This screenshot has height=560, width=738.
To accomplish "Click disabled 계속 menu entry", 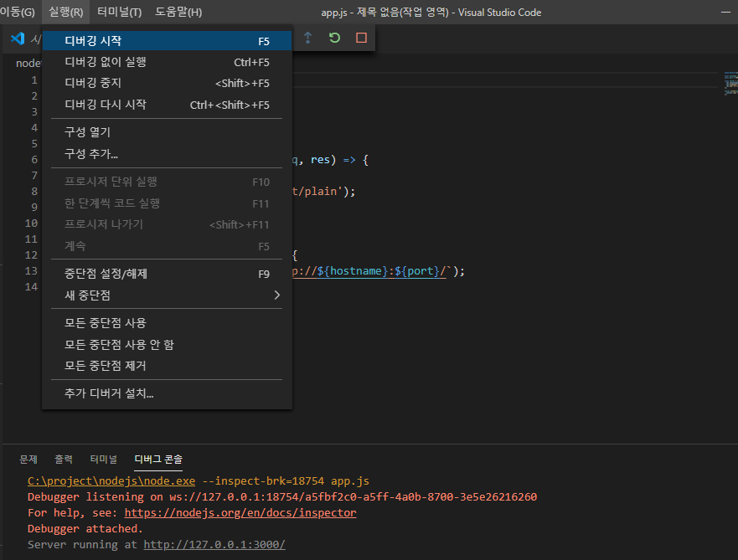I will [167, 246].
